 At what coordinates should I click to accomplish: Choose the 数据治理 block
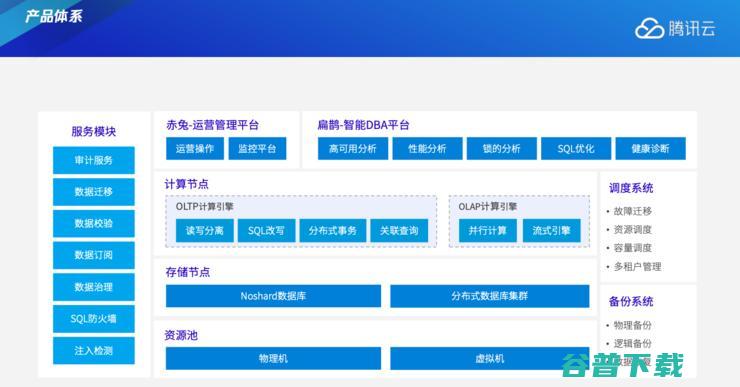tap(93, 287)
